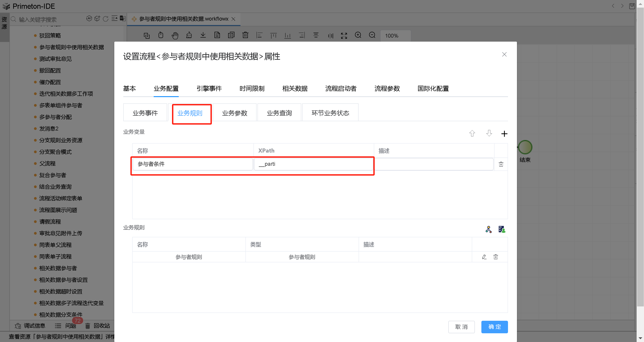Zoom out of the workflow canvas
This screenshot has width=644, height=342.
click(372, 35)
